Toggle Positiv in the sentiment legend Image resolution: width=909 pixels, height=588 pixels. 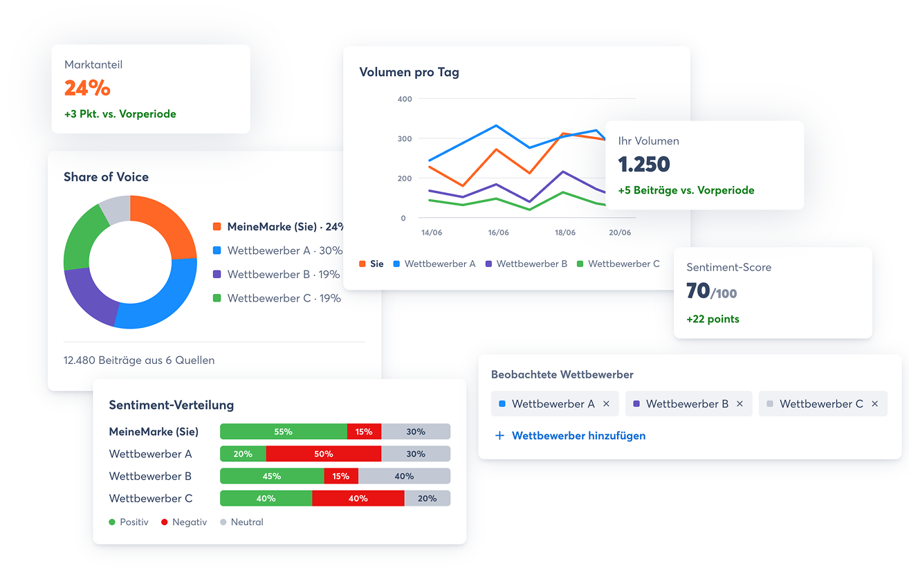[129, 522]
